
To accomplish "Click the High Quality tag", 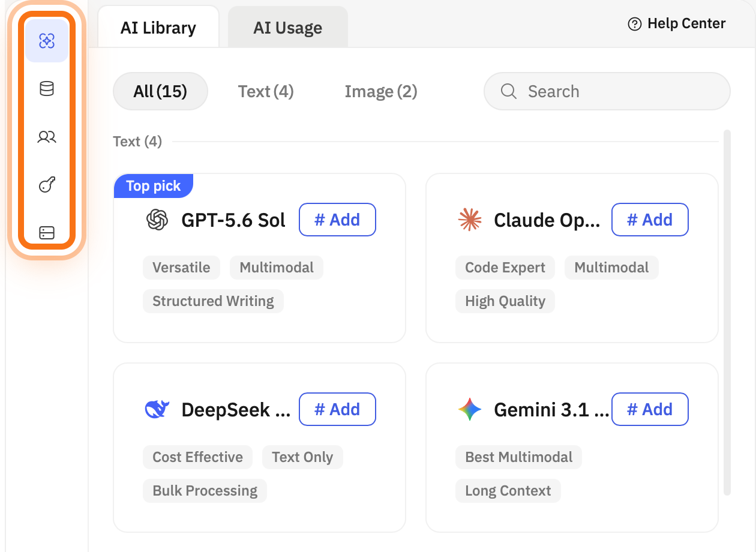I will point(505,301).
